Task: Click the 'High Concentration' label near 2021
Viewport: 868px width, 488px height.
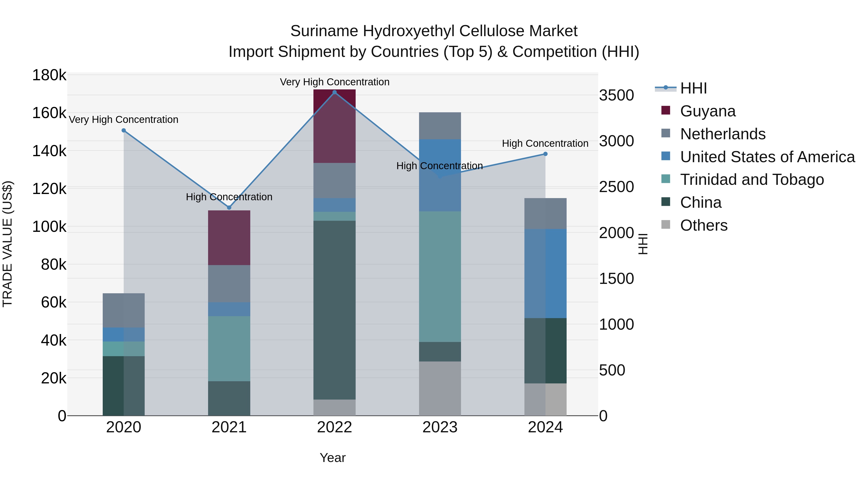Action: click(x=229, y=197)
